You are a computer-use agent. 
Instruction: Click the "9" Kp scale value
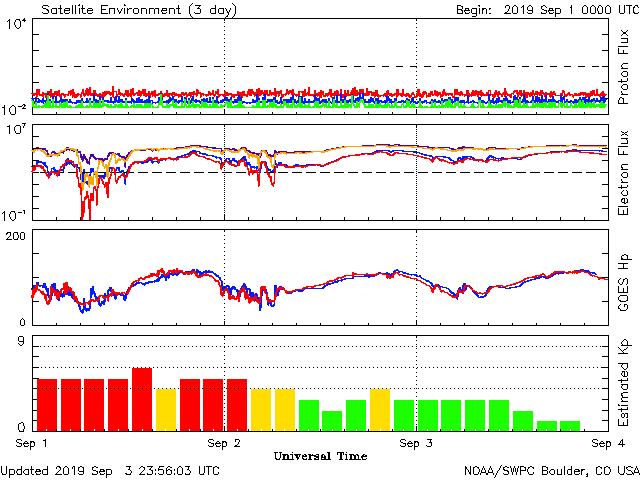21,341
